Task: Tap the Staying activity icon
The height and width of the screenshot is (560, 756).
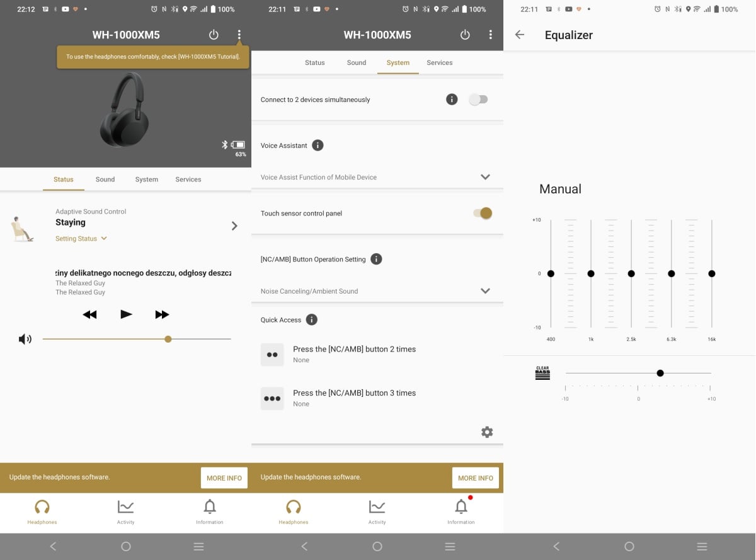Action: tap(23, 228)
